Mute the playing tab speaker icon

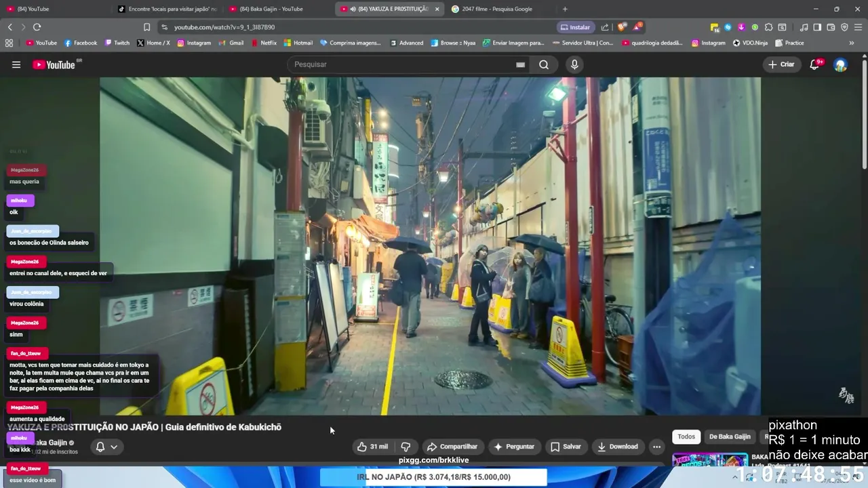(x=353, y=9)
